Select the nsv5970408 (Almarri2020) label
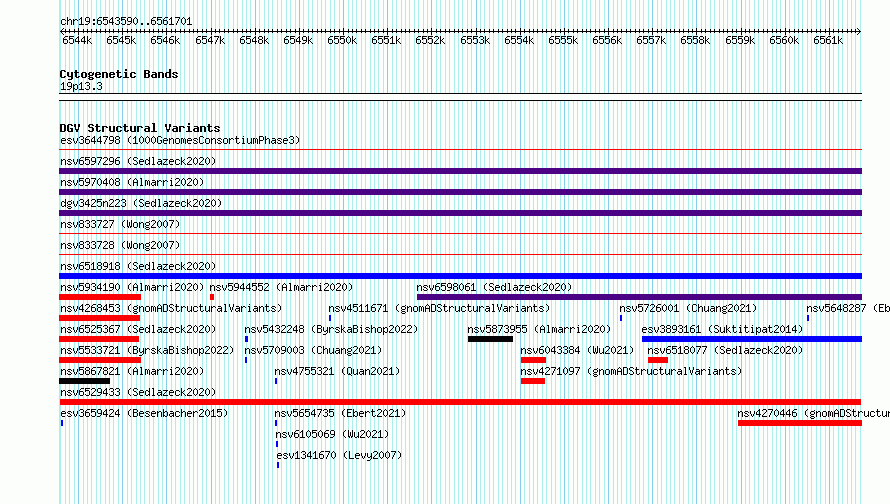The image size is (890, 504). click(x=132, y=182)
